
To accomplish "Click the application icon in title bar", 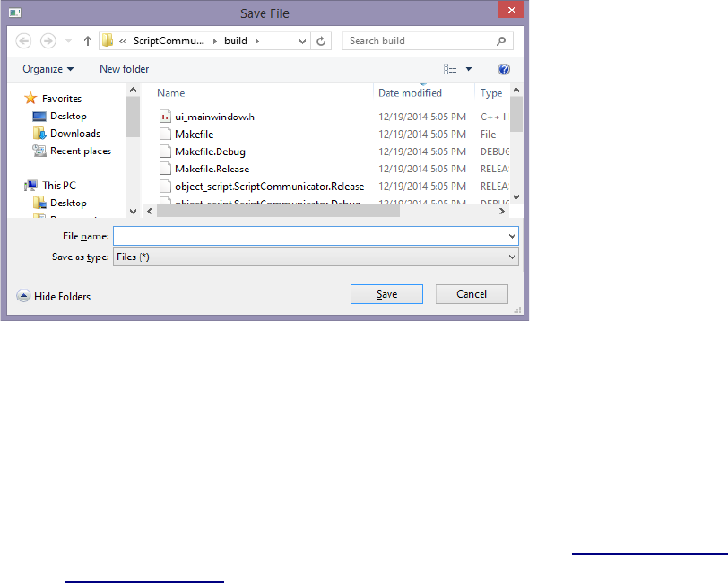I will tap(15, 13).
